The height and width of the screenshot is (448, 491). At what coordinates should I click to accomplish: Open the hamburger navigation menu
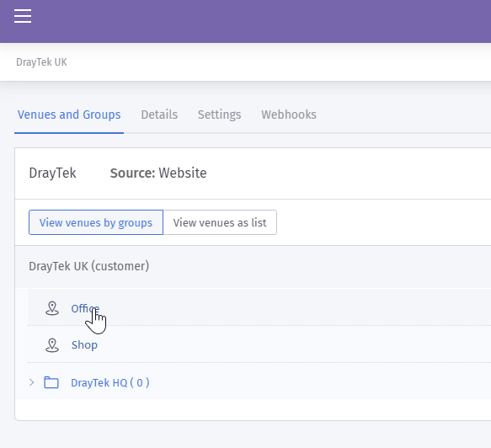coord(23,16)
